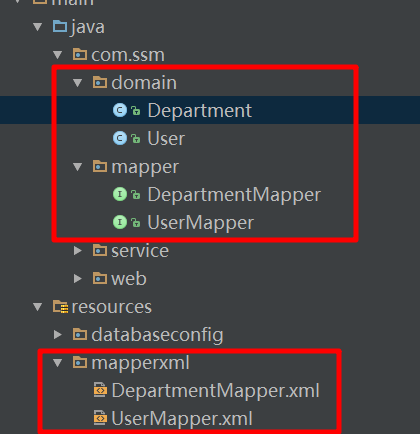This screenshot has width=420, height=434.
Task: Click the web package icon
Action: [100, 278]
